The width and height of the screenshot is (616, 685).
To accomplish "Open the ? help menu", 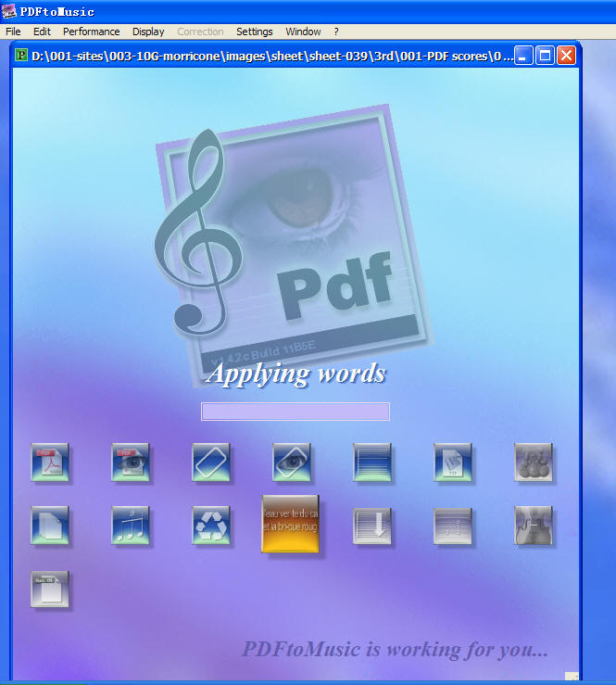I will click(336, 32).
